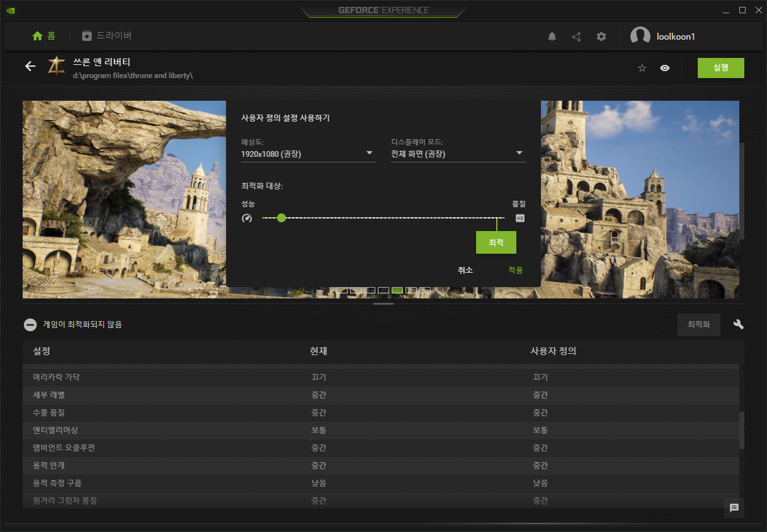Toggle the eye visibility icon
Viewport: 767px width, 532px height.
[665, 68]
